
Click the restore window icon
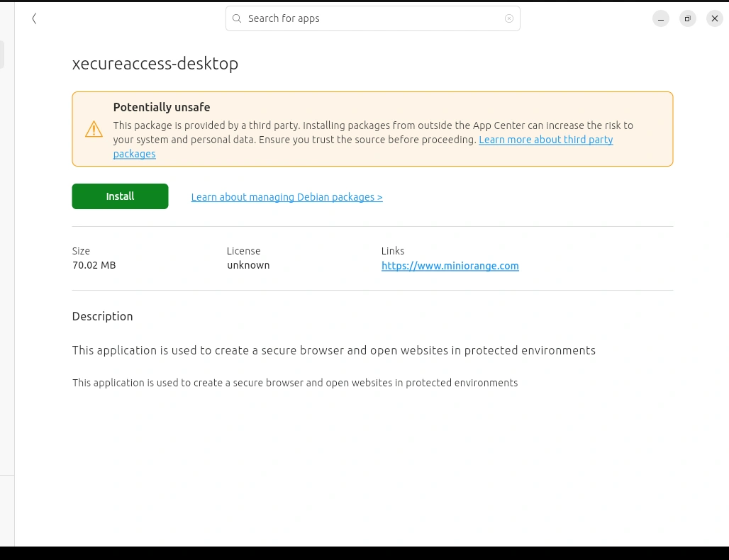(x=688, y=18)
